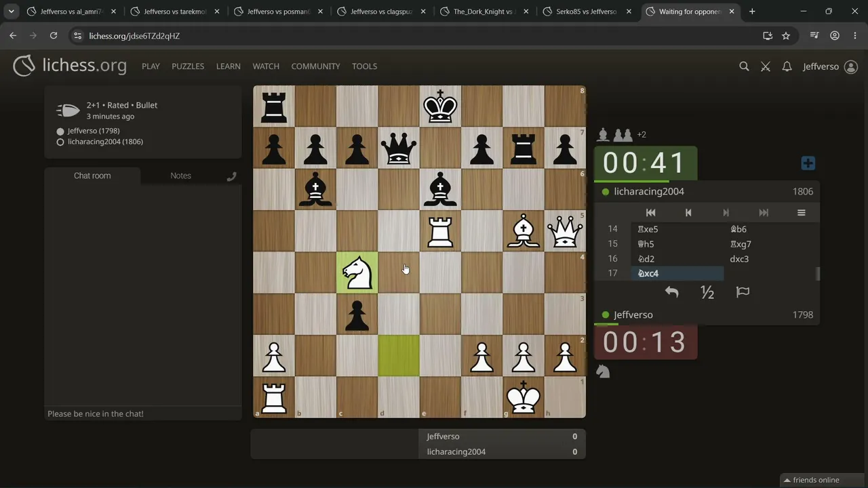Screen dimensions: 868x488
Task: Select the white king on g1
Action: click(x=523, y=397)
